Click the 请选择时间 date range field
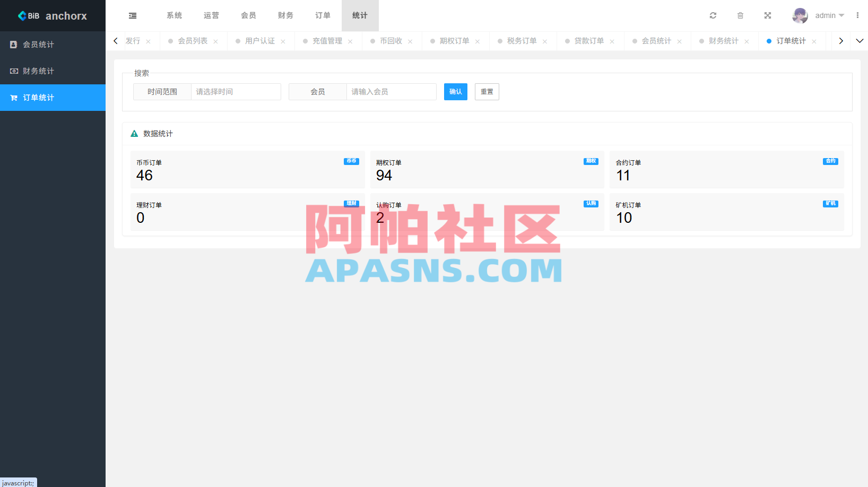This screenshot has width=868, height=487. coord(236,92)
